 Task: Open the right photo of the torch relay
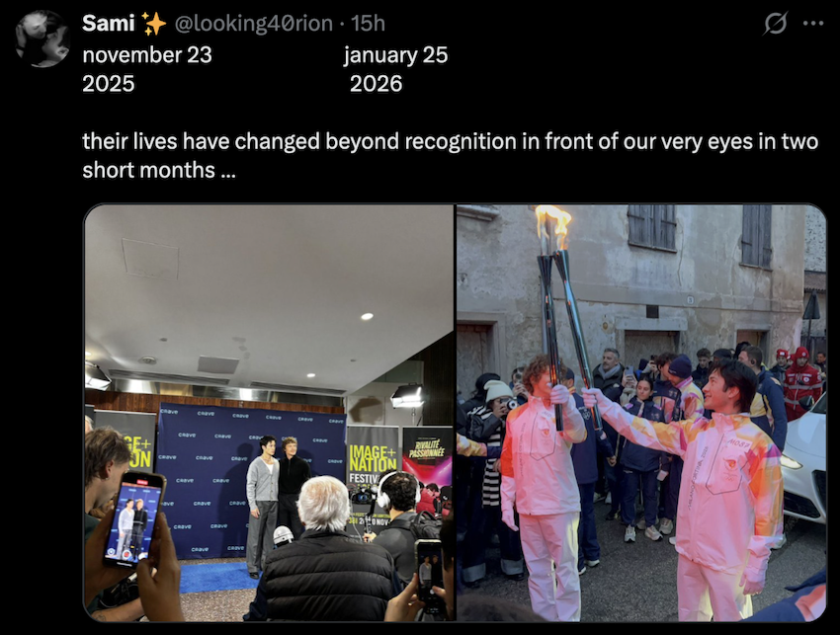(x=641, y=413)
